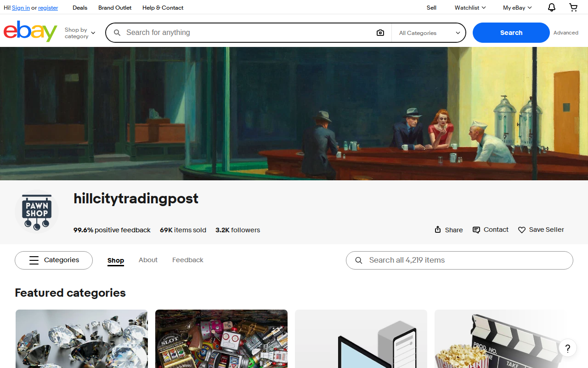Click the 3.2K followers text

click(237, 230)
